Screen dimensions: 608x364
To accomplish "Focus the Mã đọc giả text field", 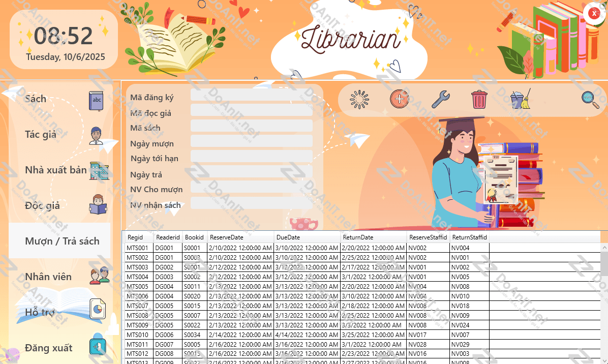I will (x=251, y=110).
